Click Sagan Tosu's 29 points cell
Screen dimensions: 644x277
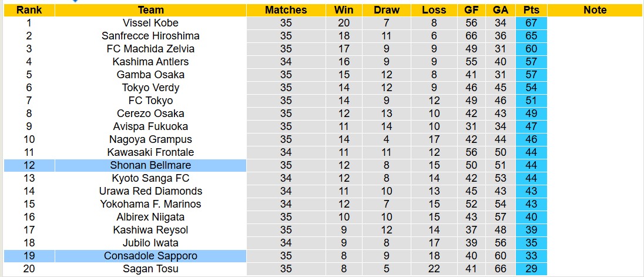[531, 269]
